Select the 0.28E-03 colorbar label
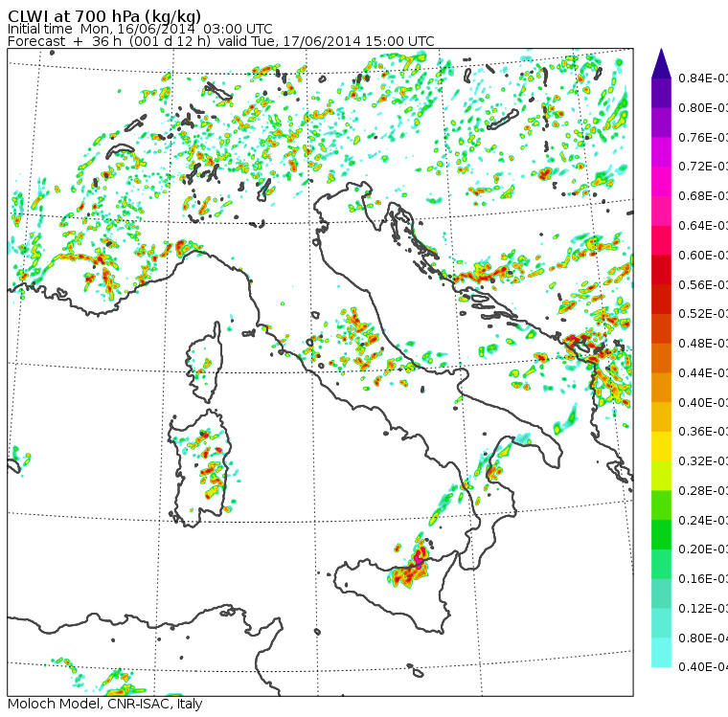Screen dimensions: 728x717 [703, 490]
